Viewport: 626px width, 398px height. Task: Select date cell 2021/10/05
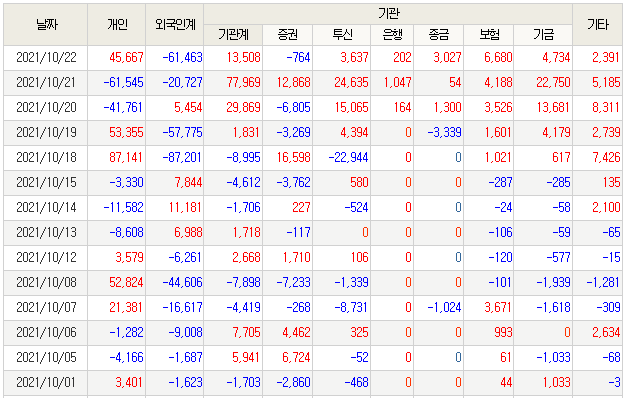point(46,357)
